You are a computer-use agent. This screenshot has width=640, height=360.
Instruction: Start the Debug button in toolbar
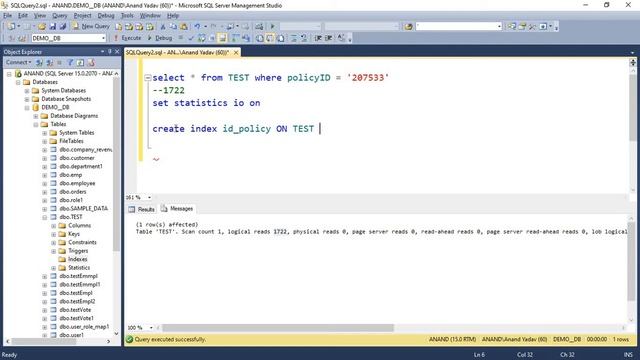(x=160, y=38)
